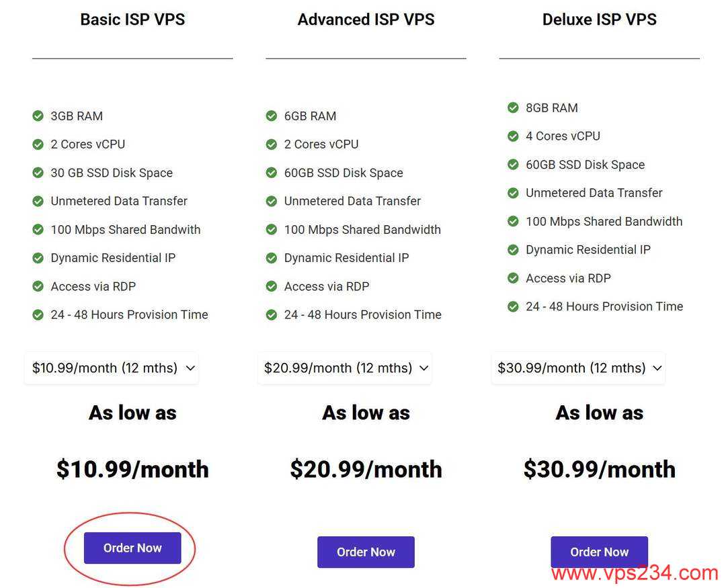Viewport: 726px width, 588px height.
Task: Click the checkmark beside 3GB RAM
Action: pos(38,116)
